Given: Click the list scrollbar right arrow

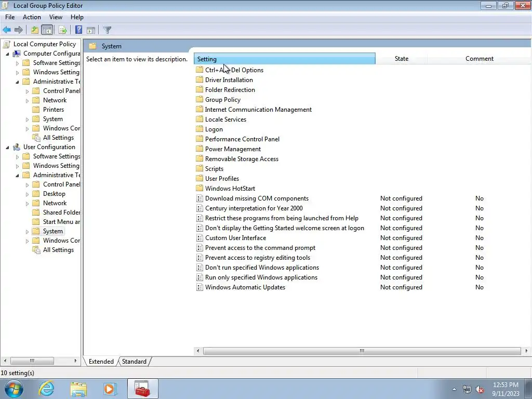Looking at the screenshot, I should [x=526, y=351].
